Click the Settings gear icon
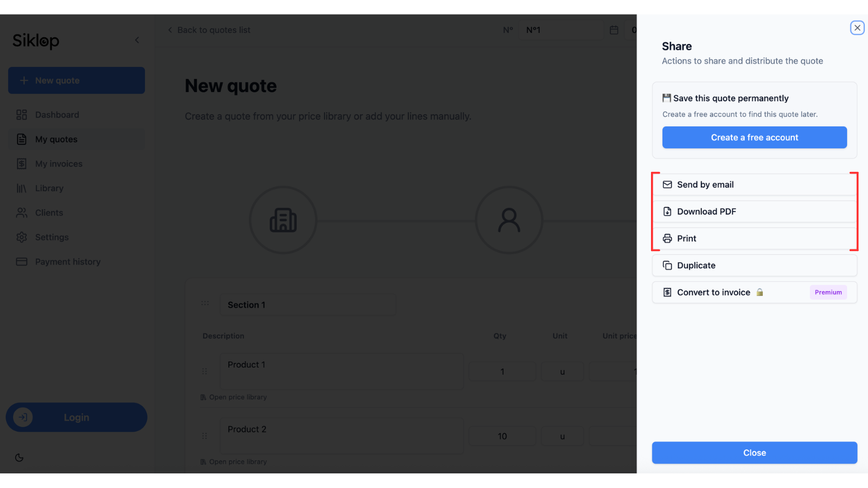The image size is (868, 488). point(22,237)
